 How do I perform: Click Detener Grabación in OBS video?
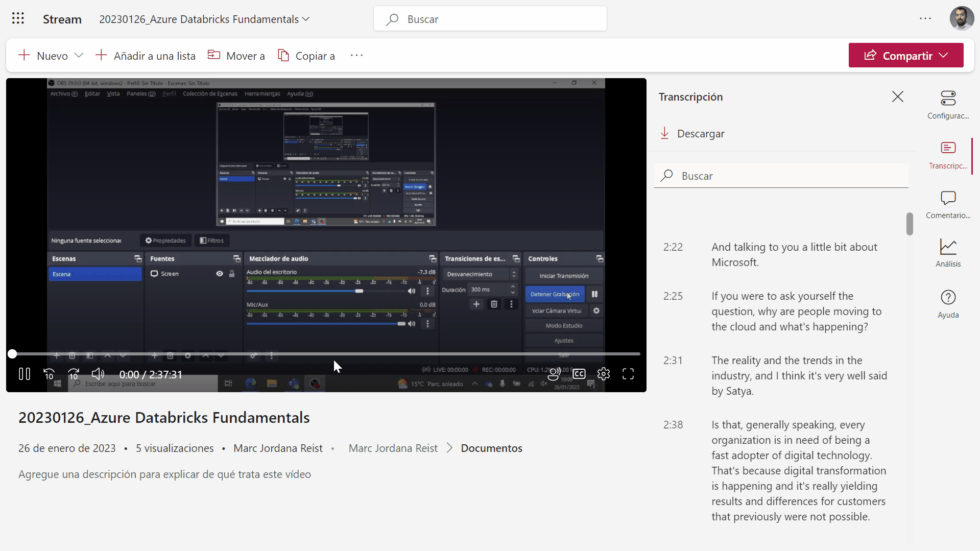(555, 294)
